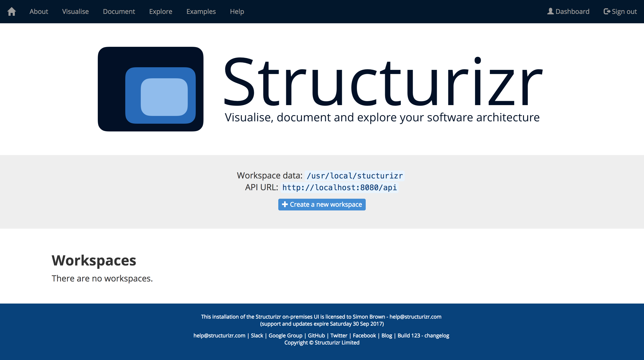Open the Twitter footer link
Screen dimensions: 644x360
pyautogui.click(x=339, y=336)
